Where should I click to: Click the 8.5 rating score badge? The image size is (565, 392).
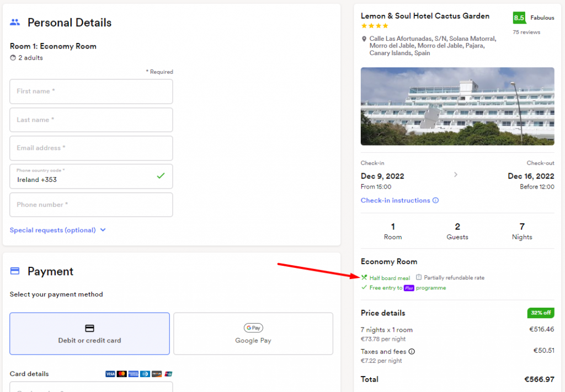point(519,18)
